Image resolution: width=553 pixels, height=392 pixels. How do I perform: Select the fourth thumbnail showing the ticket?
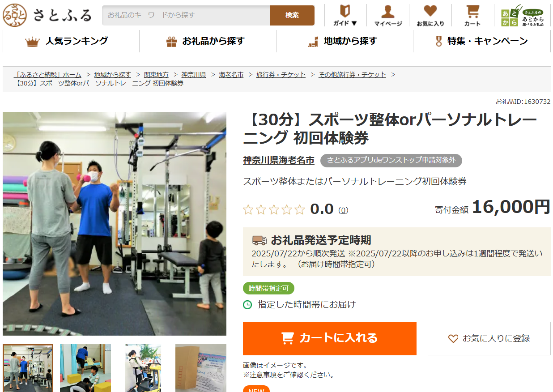[x=201, y=368]
